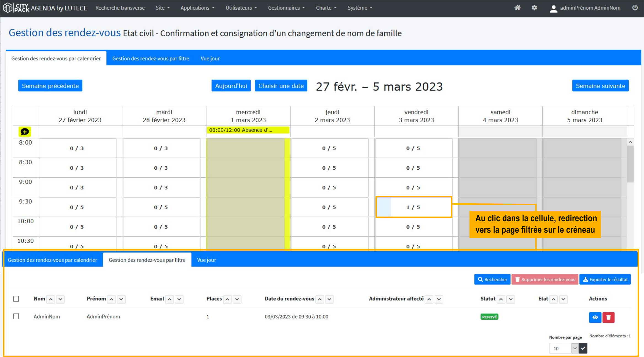
Task: Click the yellow add-comment icon on the calendar
Action: coord(25,132)
